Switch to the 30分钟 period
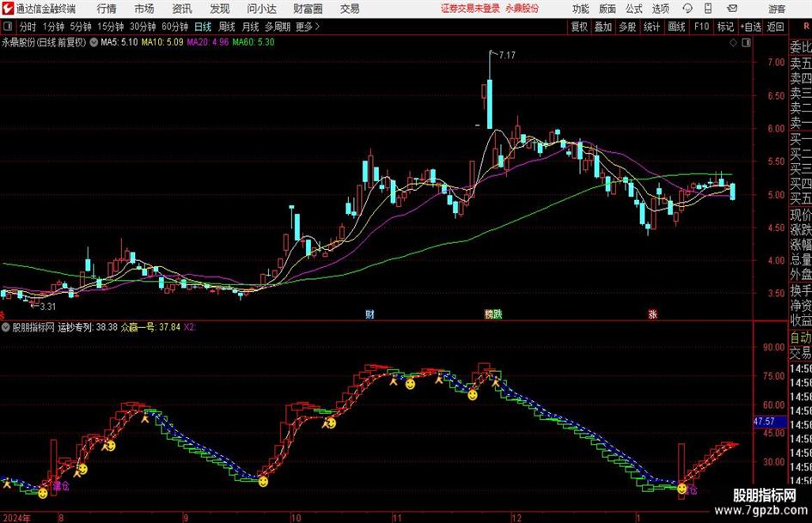The width and height of the screenshot is (812, 523). point(143,27)
